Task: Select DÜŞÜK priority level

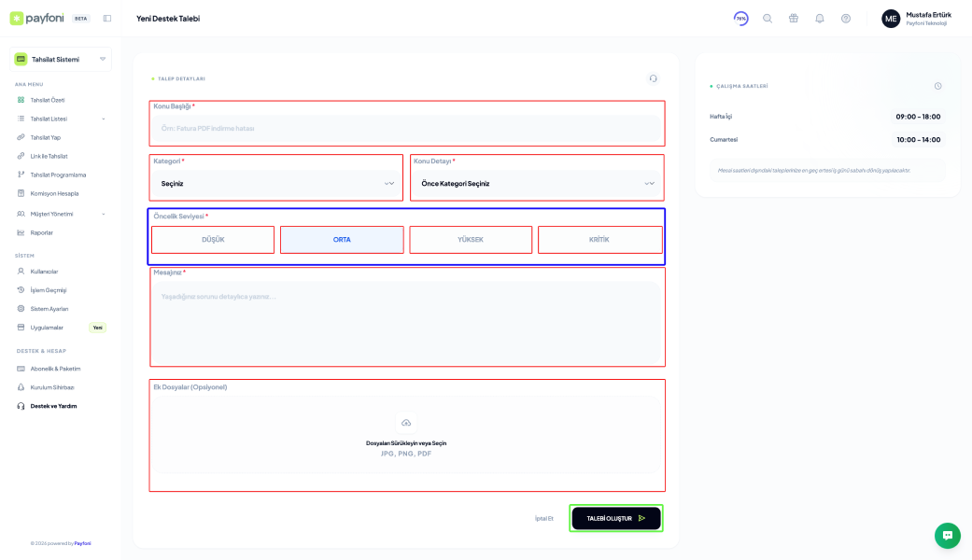Action: click(213, 240)
